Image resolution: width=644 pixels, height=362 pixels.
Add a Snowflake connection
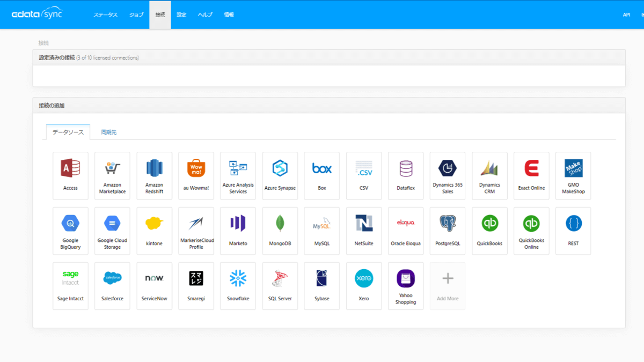click(238, 286)
